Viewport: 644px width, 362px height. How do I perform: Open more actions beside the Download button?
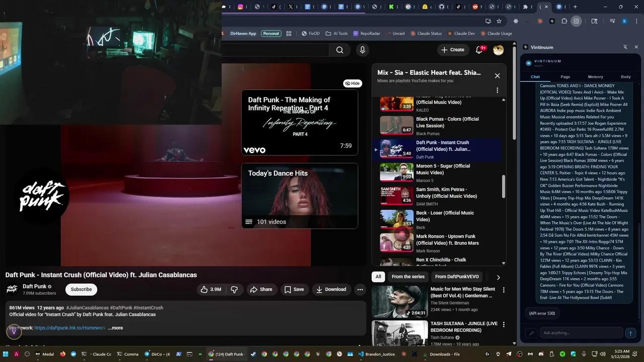pyautogui.click(x=360, y=290)
